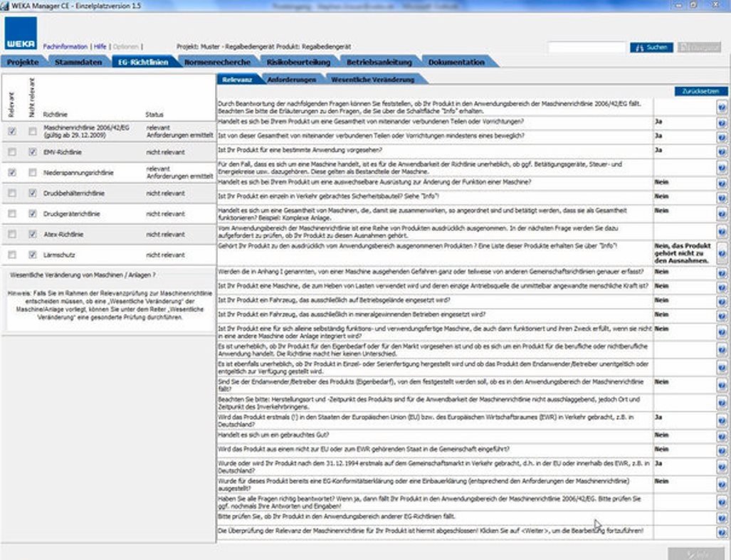This screenshot has height=560, width=731.
Task: Click the Suchen button
Action: 651,48
